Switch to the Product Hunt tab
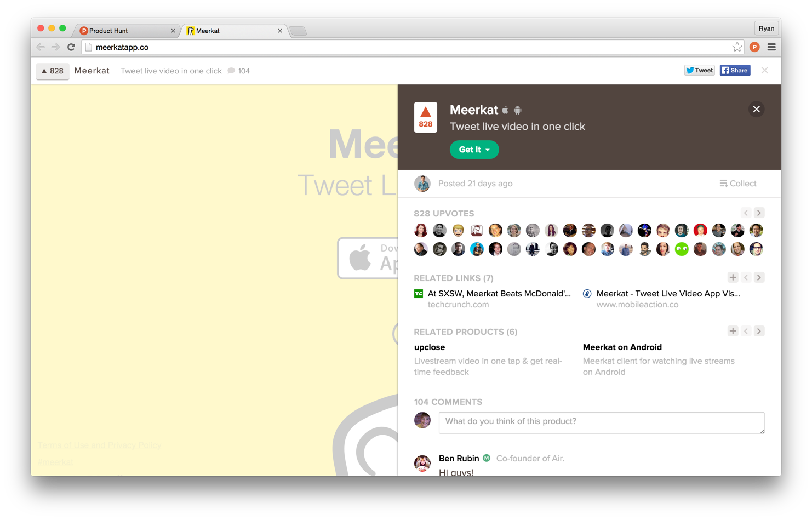 (127, 31)
